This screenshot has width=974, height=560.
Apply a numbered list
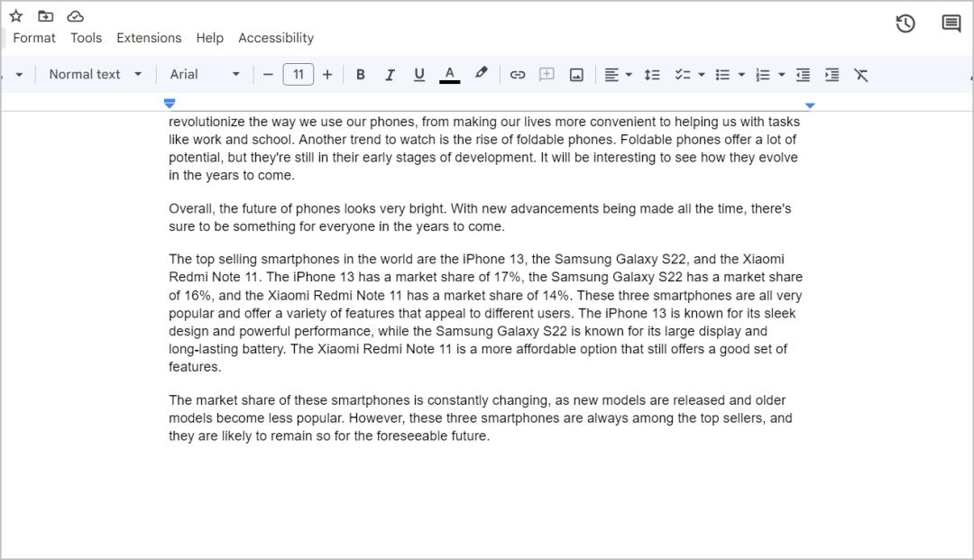point(763,75)
